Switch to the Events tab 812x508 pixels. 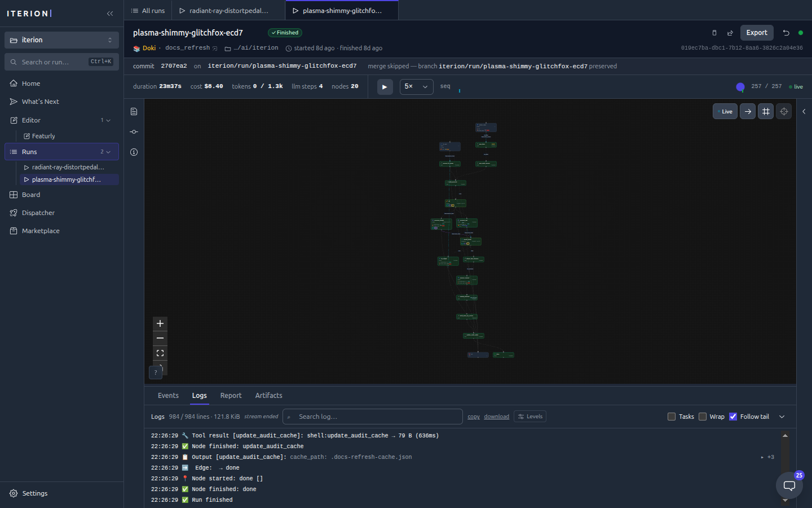[x=168, y=396]
